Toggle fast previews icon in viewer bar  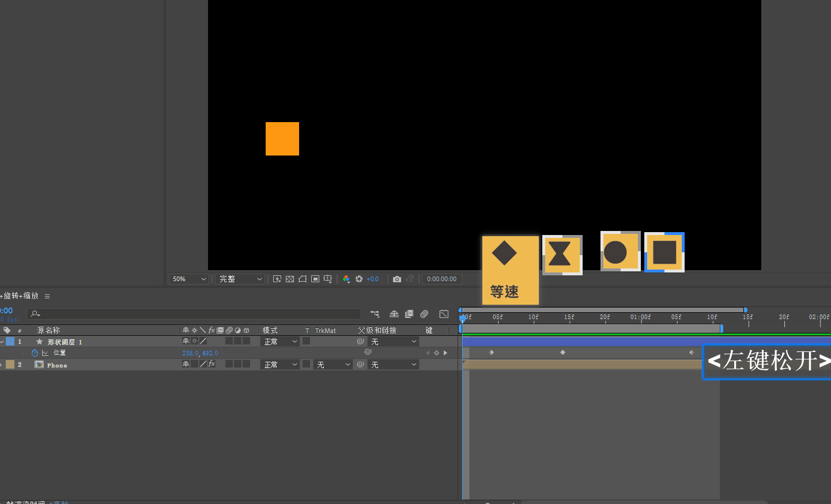pos(277,279)
